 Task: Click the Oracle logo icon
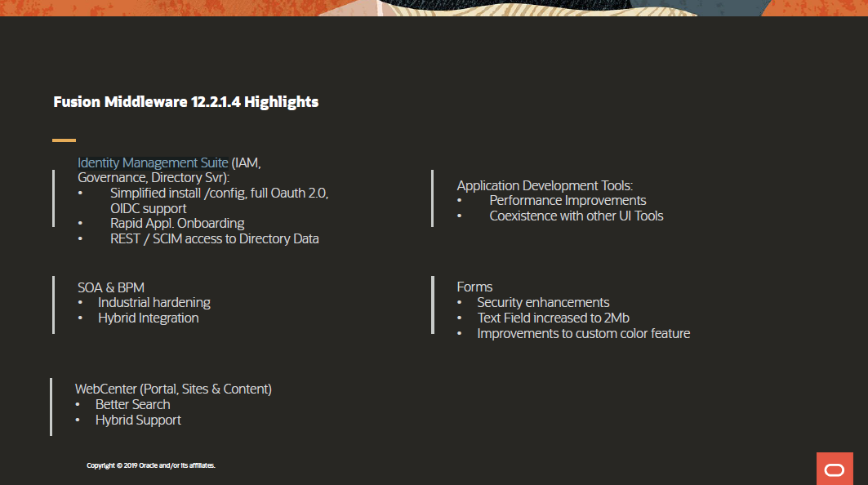click(x=835, y=469)
